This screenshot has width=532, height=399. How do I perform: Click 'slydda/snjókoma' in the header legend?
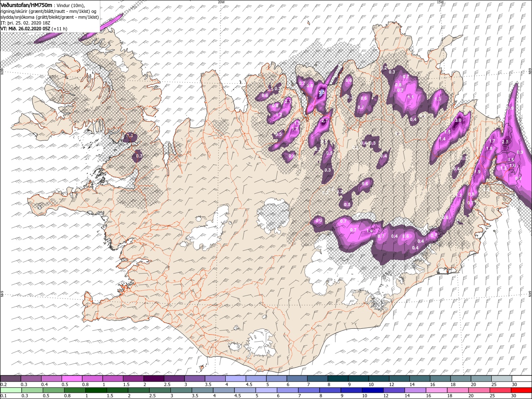(x=17, y=17)
